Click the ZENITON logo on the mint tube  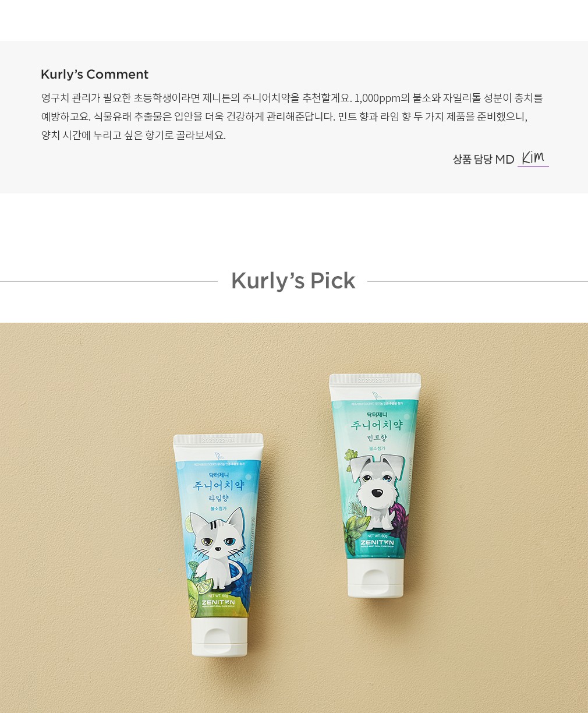[x=377, y=542]
